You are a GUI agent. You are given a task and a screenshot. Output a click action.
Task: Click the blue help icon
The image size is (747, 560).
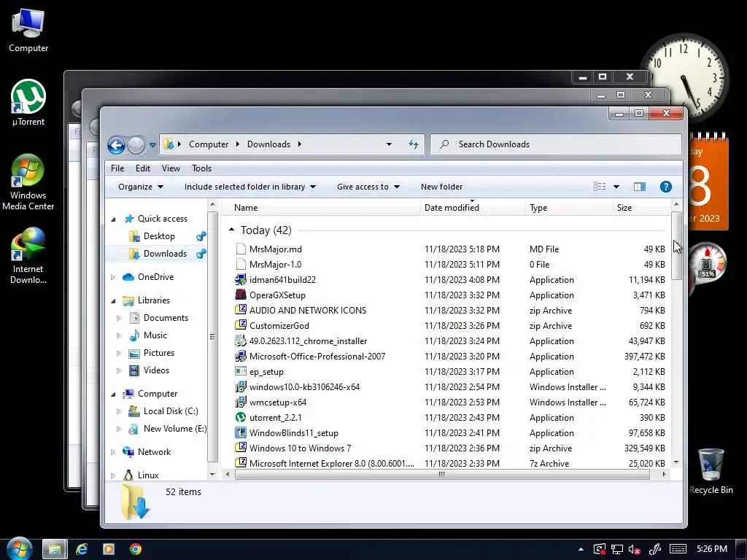tap(666, 187)
